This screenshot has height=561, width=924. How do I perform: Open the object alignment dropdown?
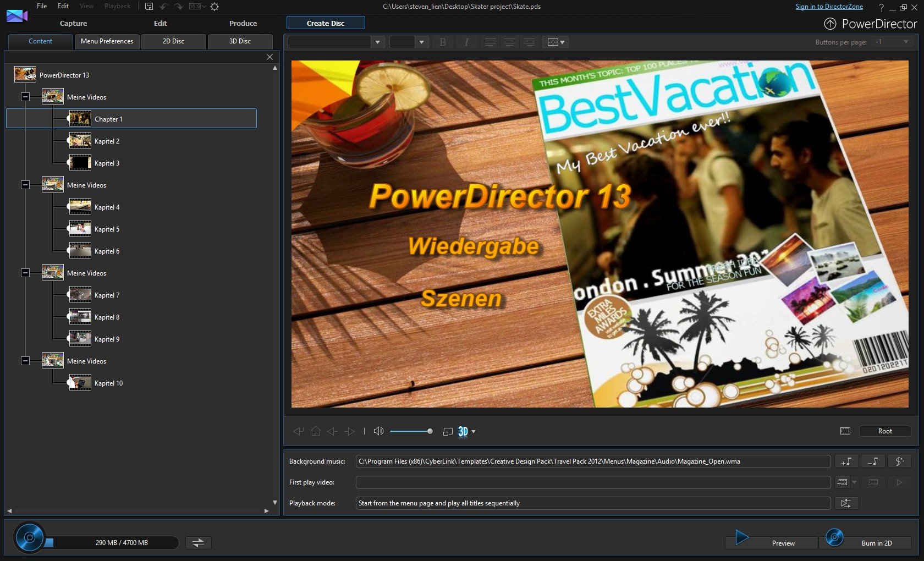pyautogui.click(x=555, y=42)
